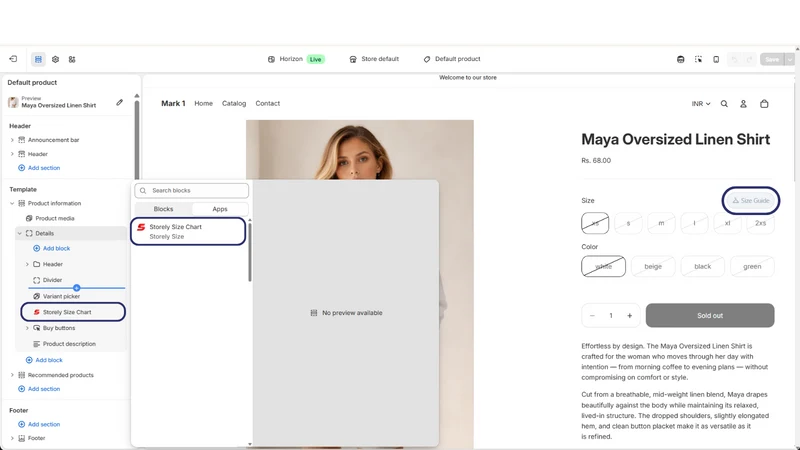800x450 pixels.
Task: Switch to the Blocks tab
Action: (163, 209)
